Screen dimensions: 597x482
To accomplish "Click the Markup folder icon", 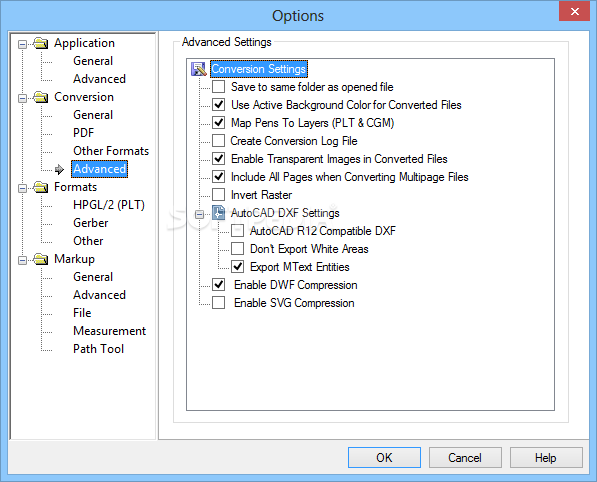I will click(x=40, y=259).
